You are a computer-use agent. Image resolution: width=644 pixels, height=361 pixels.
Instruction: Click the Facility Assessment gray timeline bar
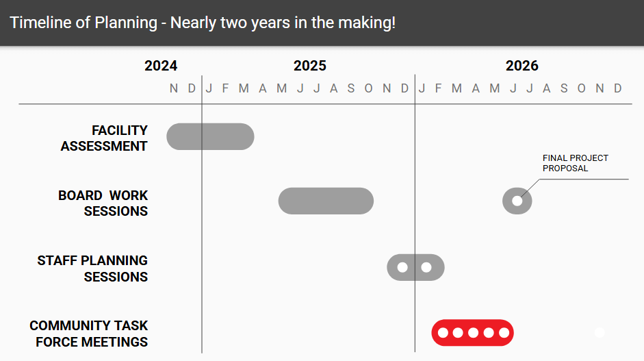(x=210, y=136)
